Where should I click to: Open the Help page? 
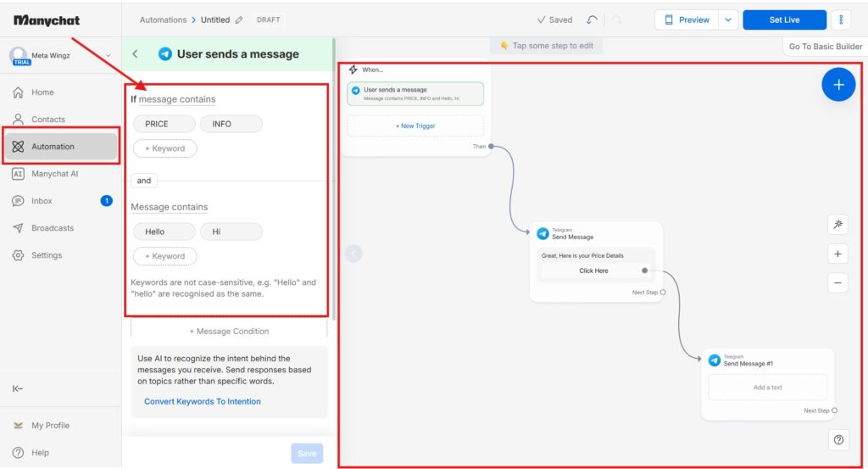[x=40, y=452]
